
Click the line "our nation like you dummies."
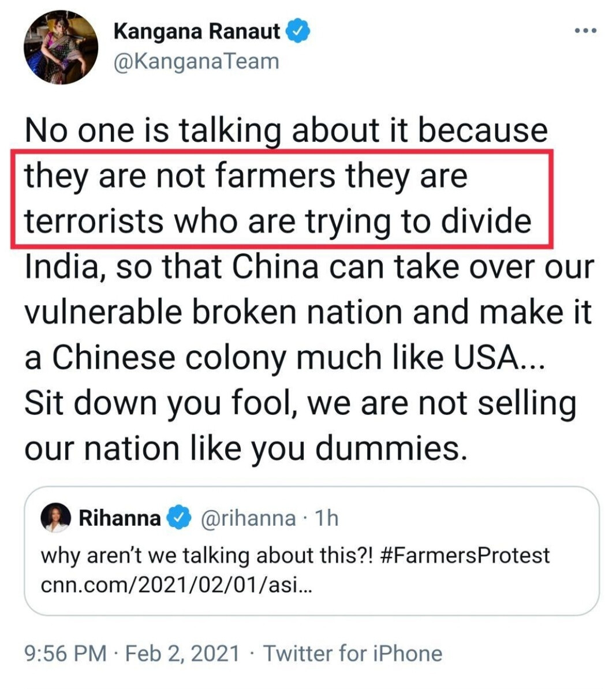pyautogui.click(x=245, y=448)
